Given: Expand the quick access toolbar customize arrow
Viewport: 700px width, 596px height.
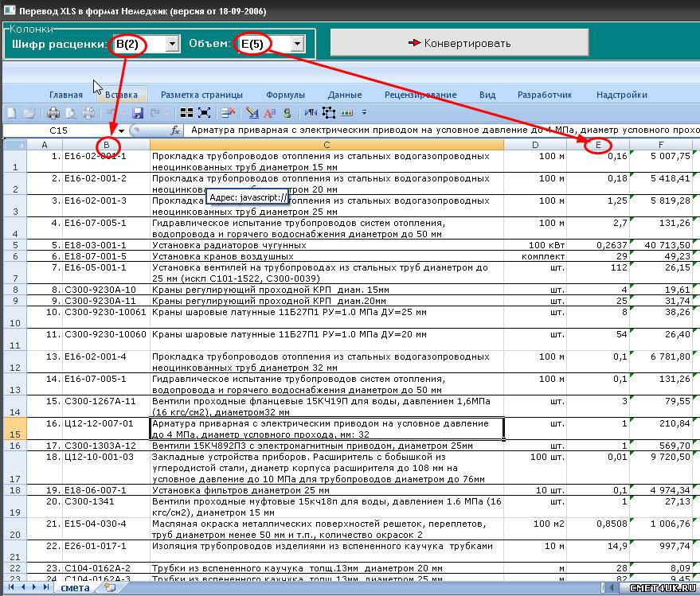Looking at the screenshot, I should pyautogui.click(x=364, y=113).
